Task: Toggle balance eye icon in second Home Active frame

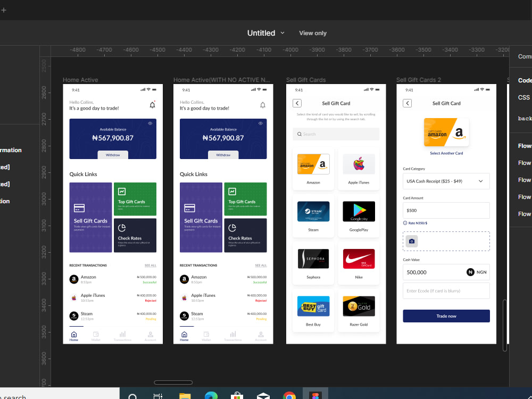Action: tap(261, 123)
